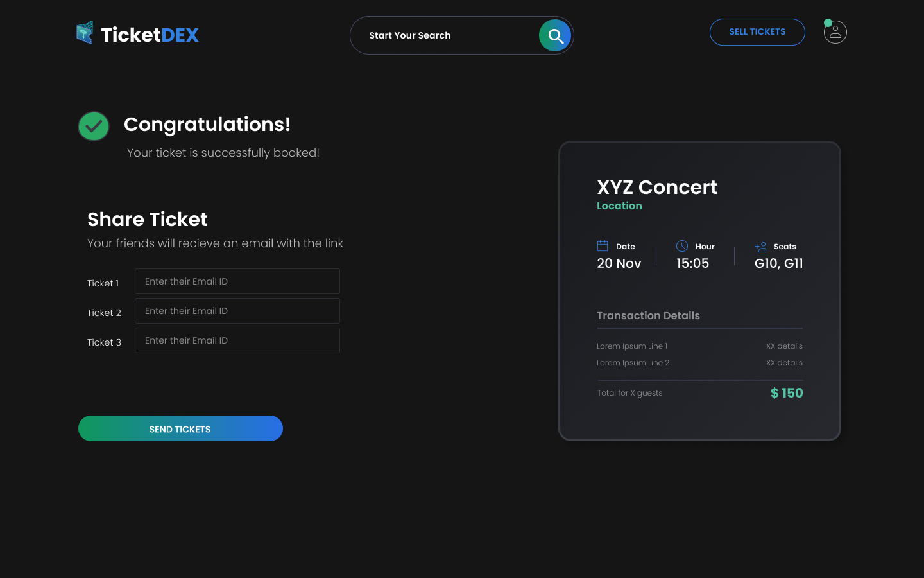Click the XX details entry for Line 1

(784, 346)
